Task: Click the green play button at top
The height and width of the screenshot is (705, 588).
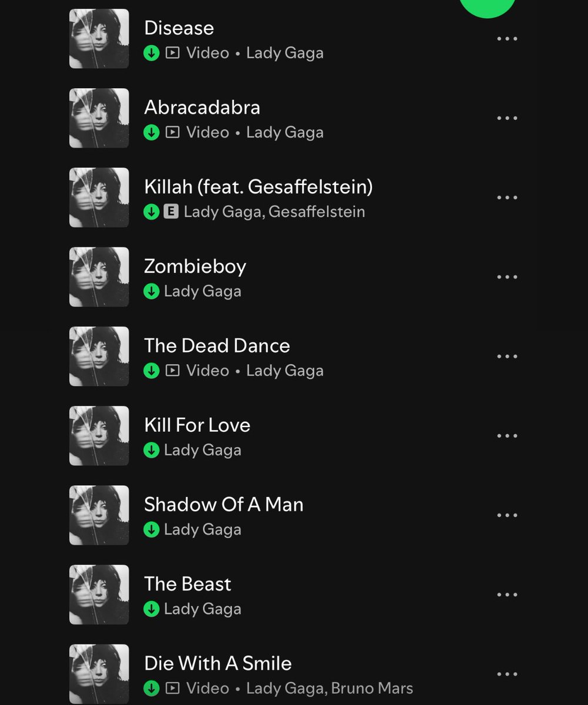Action: pos(487,7)
